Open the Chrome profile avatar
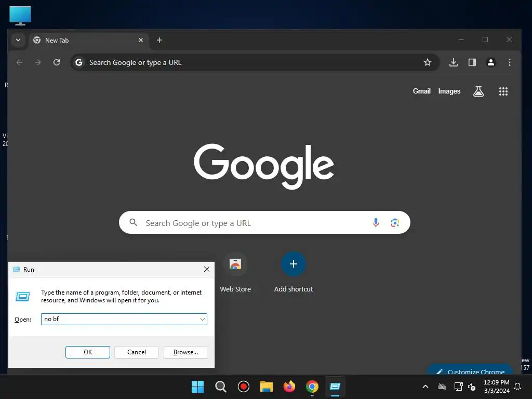Screen dimensions: 532x399 490,62
